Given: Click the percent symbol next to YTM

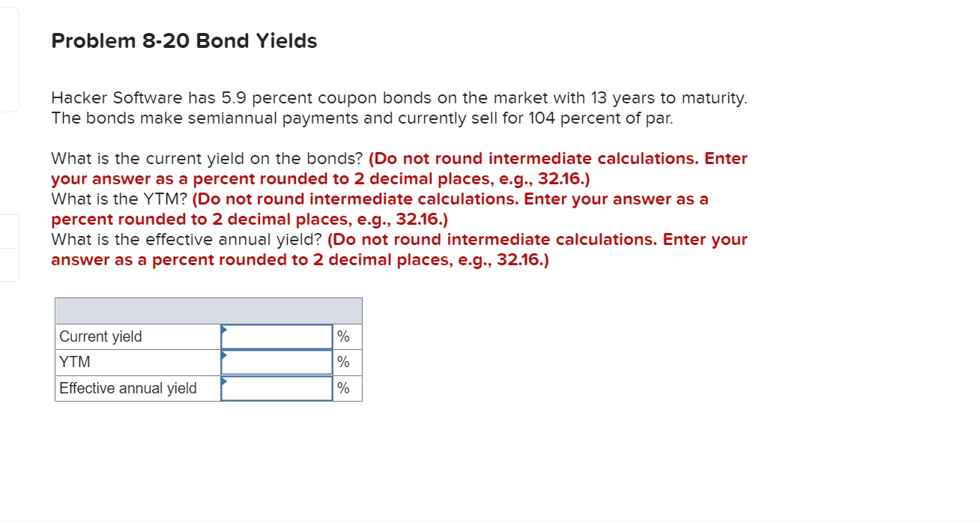Looking at the screenshot, I should [344, 362].
